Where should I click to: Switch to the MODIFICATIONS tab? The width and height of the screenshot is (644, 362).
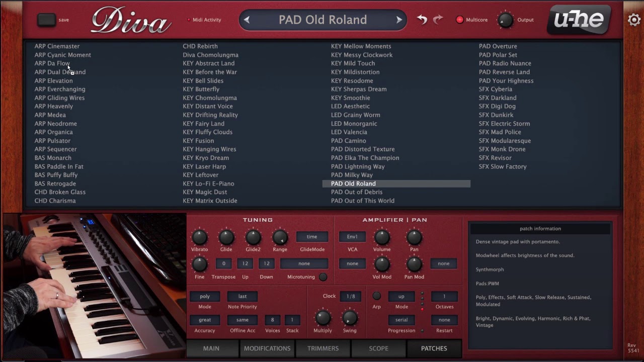[267, 348]
